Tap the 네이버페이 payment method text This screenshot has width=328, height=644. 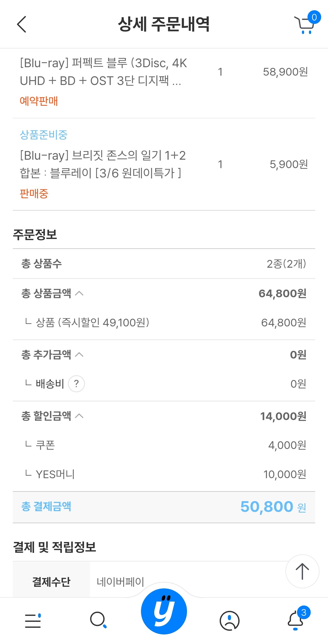pyautogui.click(x=120, y=582)
